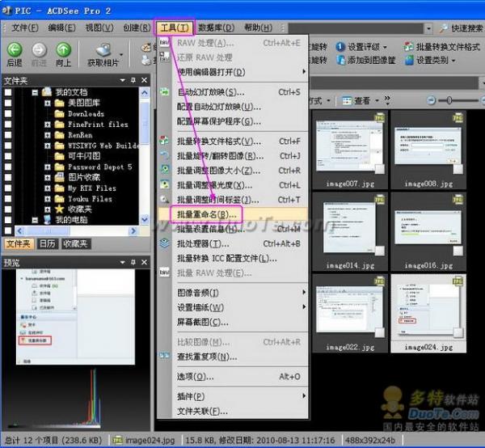Click the pin icon of the Folders panel
Viewport: 485px width, 448px height.
coord(133,80)
